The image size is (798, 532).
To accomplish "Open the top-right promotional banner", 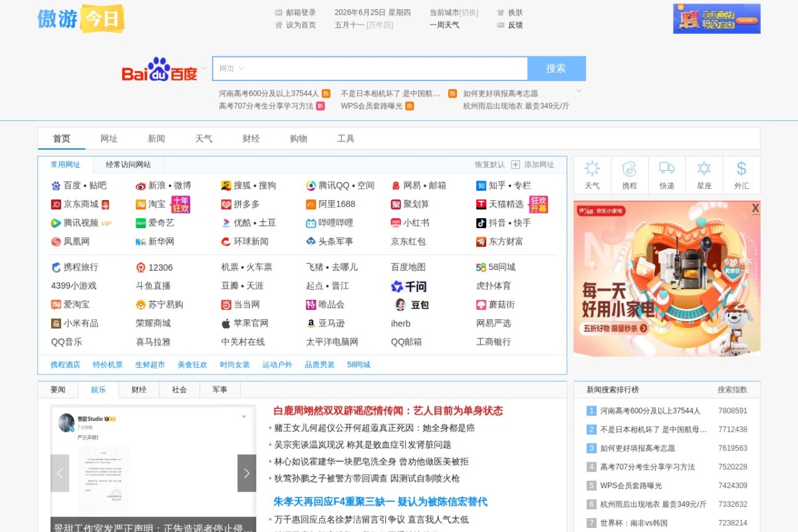I will click(x=717, y=19).
